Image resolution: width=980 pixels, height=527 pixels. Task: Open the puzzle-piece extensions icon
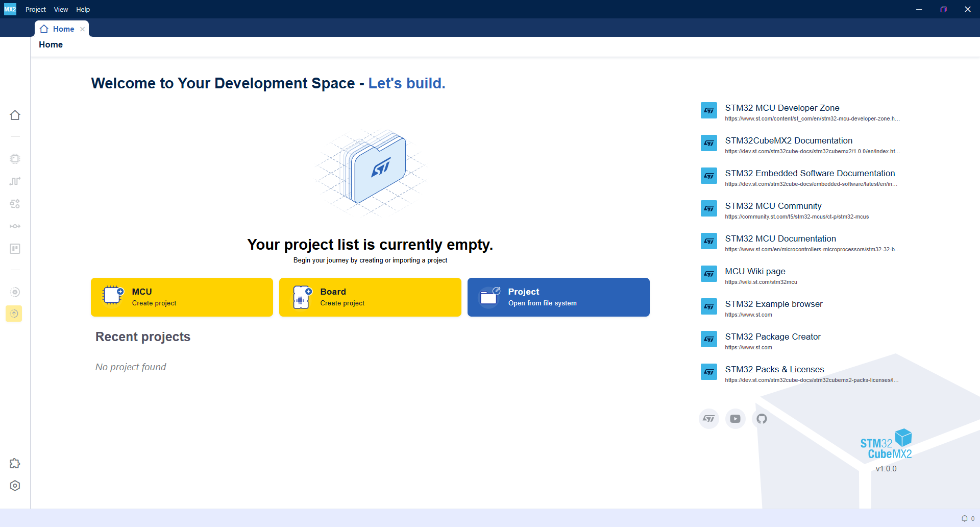coord(15,463)
